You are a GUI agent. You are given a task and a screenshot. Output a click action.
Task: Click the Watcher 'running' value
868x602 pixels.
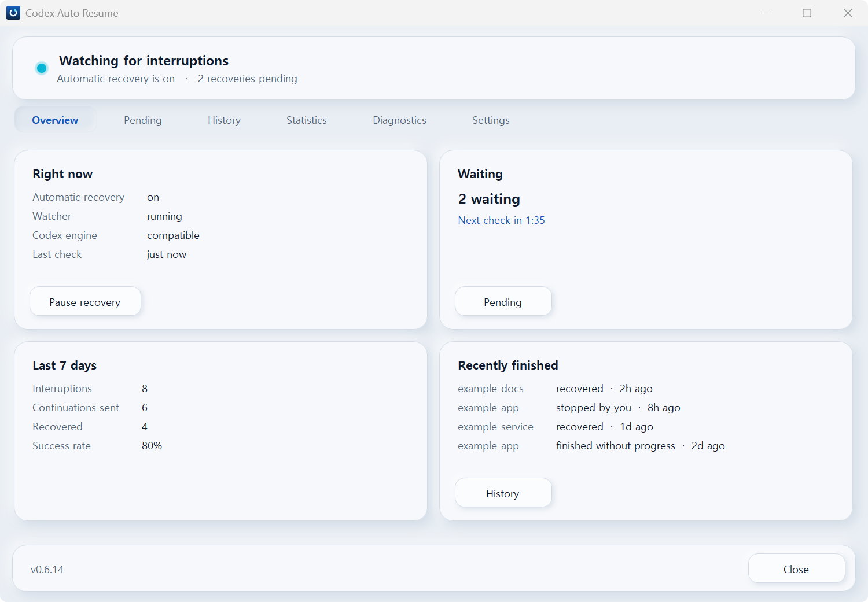click(x=164, y=216)
